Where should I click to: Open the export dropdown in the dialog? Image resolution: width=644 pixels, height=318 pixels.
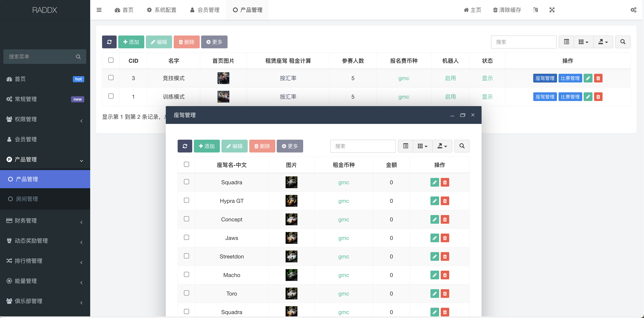[x=442, y=146]
